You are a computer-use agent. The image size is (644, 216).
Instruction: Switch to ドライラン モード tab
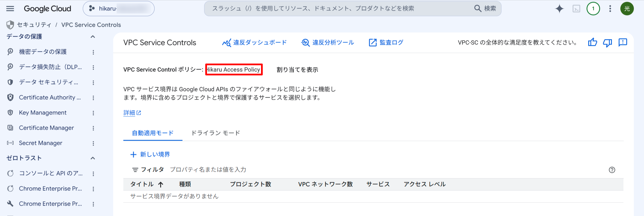click(216, 133)
